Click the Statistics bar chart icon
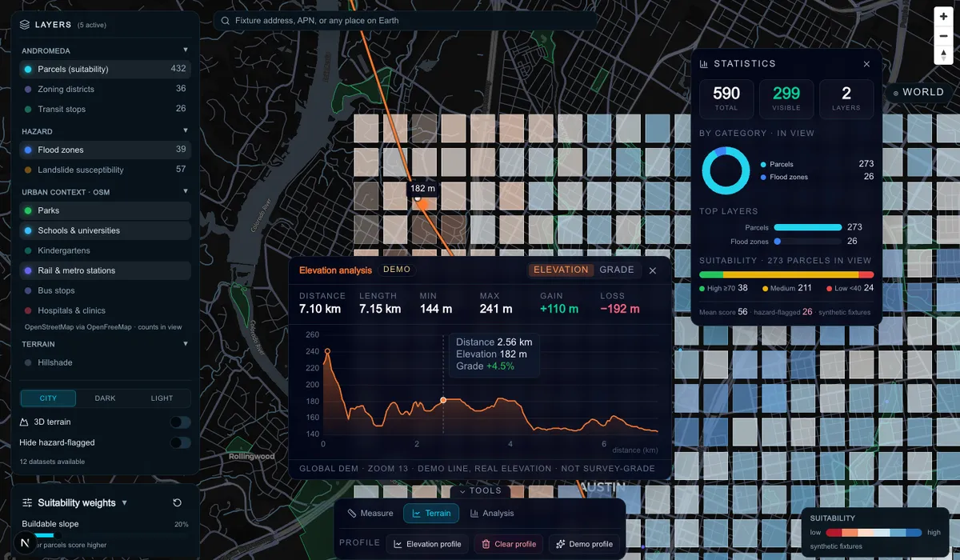This screenshot has height=560, width=960. click(704, 64)
